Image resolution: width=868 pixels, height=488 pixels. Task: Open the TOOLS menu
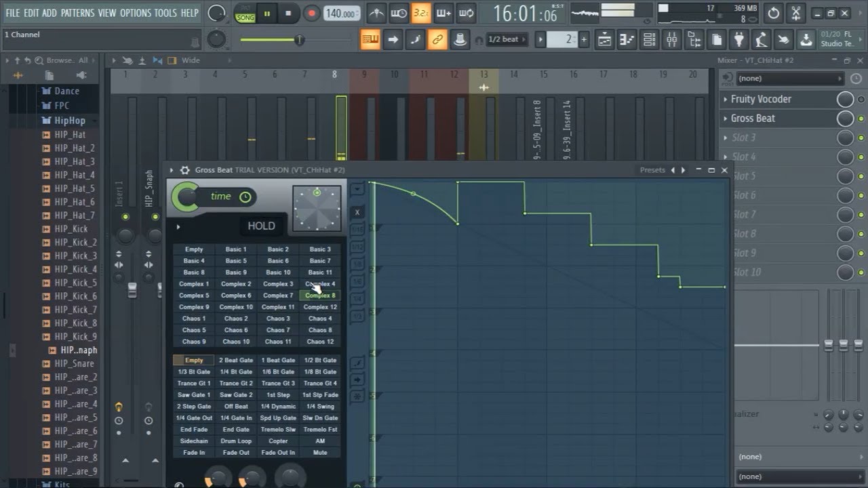click(x=165, y=13)
